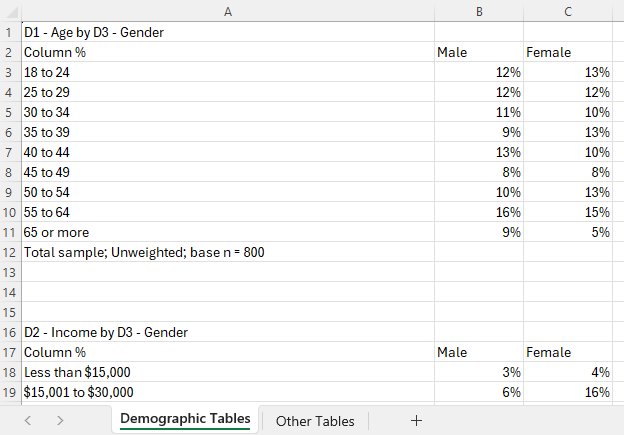Image resolution: width=624 pixels, height=435 pixels.
Task: Select Female 15% for 55 to 64
Action: pyautogui.click(x=568, y=212)
